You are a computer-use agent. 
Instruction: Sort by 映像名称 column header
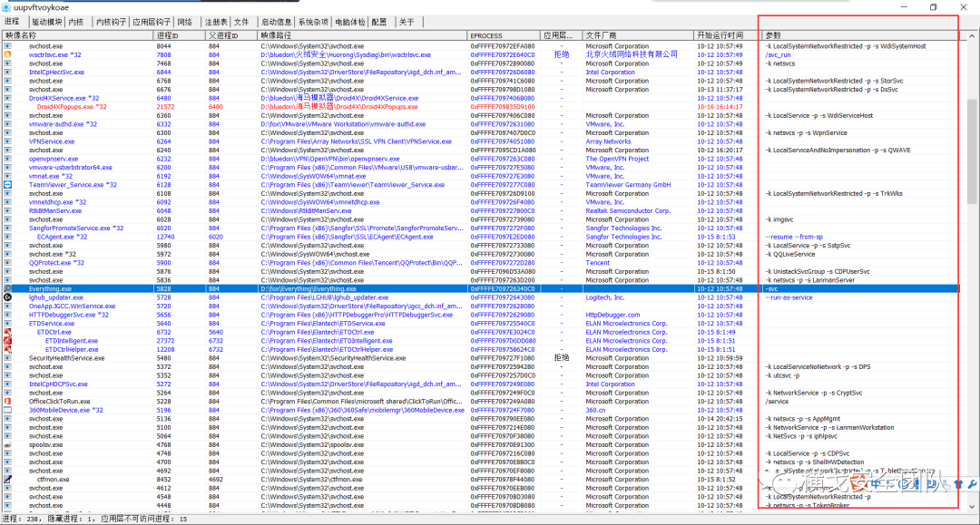tap(77, 35)
